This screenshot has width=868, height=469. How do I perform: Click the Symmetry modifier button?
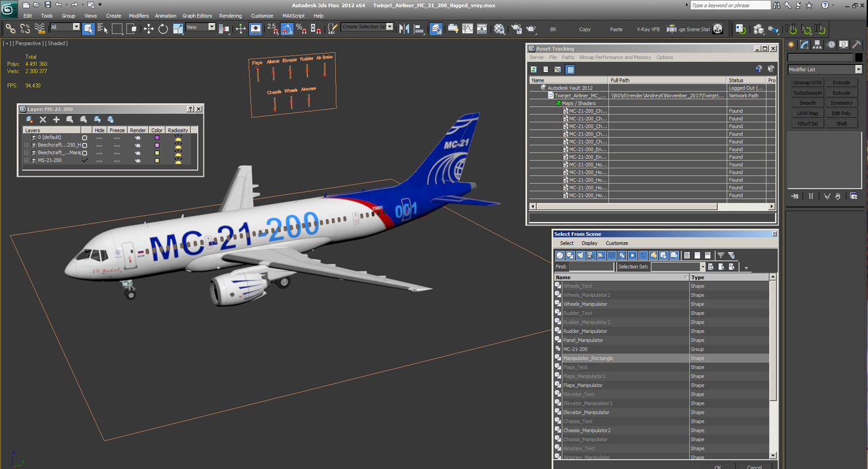click(841, 103)
